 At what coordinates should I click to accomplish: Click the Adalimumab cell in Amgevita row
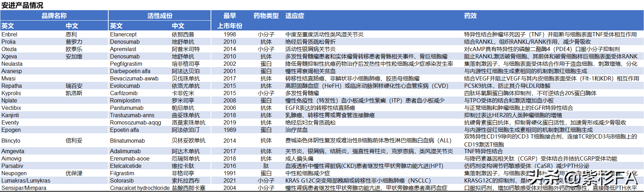pos(125,151)
